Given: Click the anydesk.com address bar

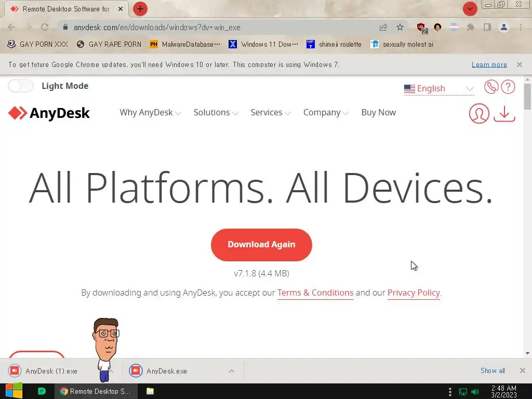Looking at the screenshot, I should pyautogui.click(x=217, y=27).
